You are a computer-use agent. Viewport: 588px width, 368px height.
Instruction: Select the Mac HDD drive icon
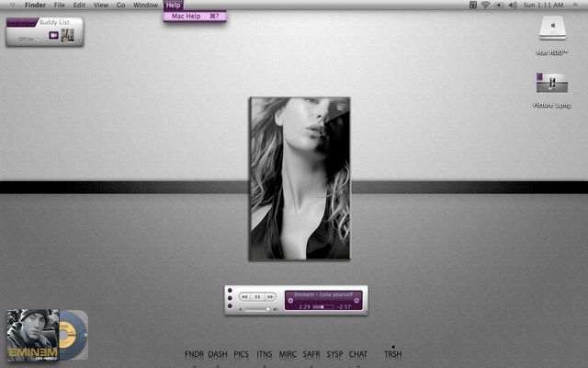pos(552,29)
